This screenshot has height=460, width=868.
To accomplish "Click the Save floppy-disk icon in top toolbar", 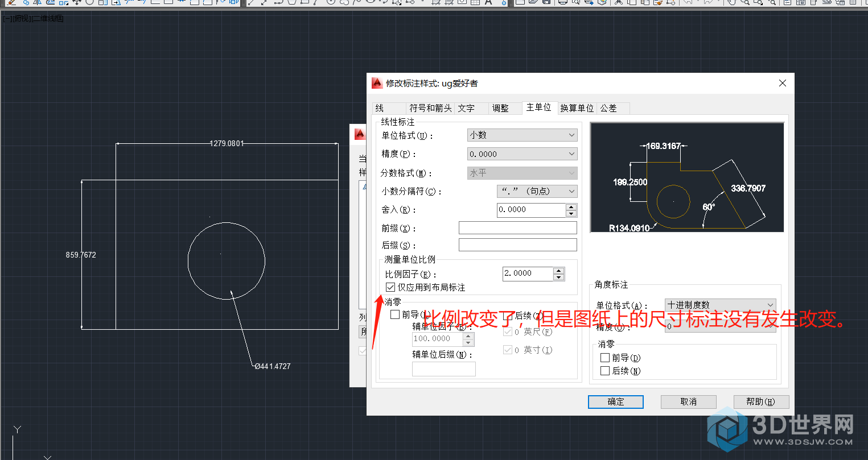I will 546,2.
